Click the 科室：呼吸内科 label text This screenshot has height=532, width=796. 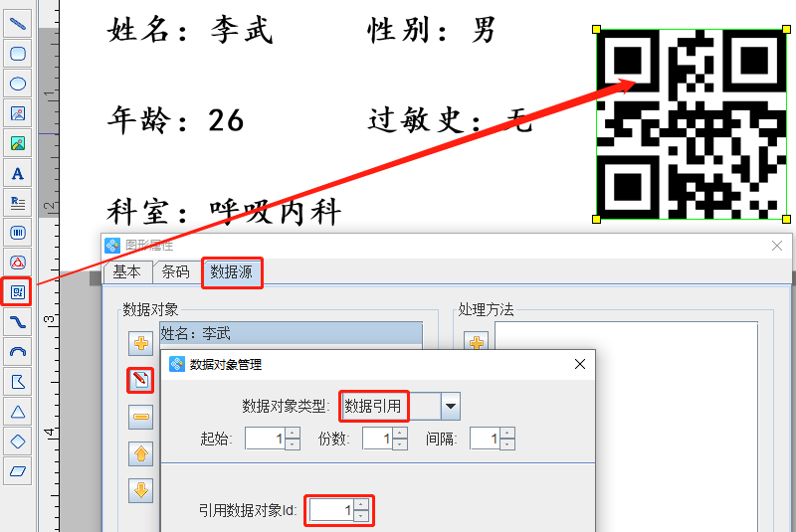point(224,212)
